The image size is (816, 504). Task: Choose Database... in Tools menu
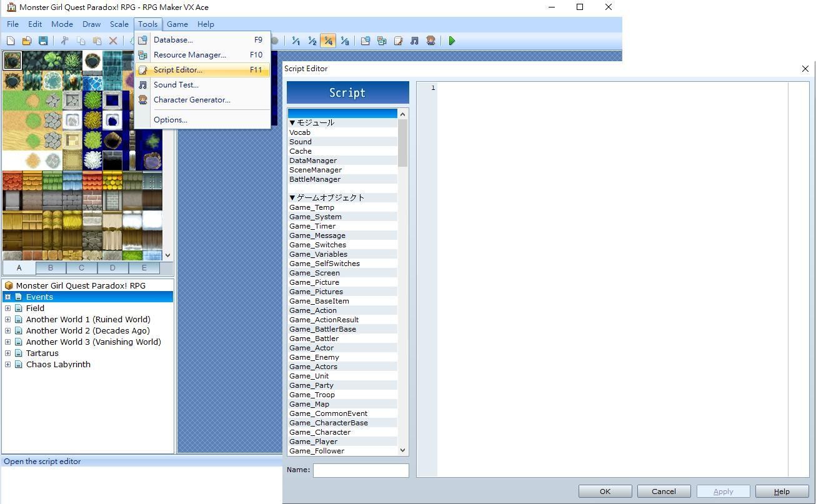pos(202,40)
